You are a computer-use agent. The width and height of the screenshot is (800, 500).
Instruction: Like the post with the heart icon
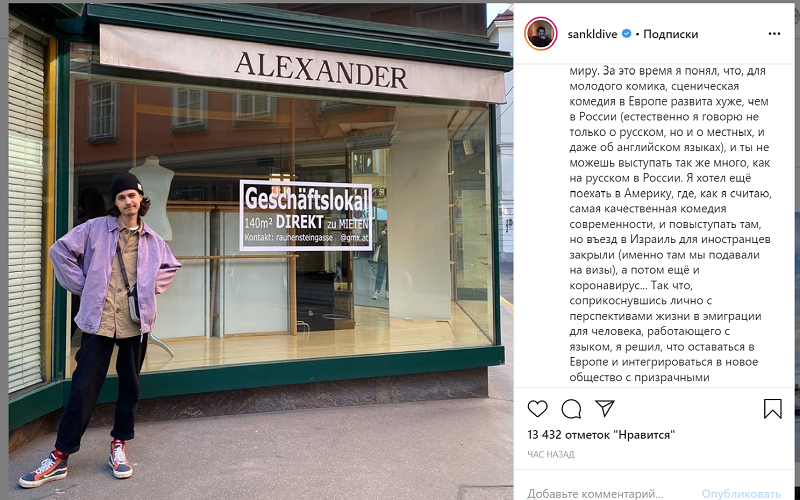coord(537,409)
